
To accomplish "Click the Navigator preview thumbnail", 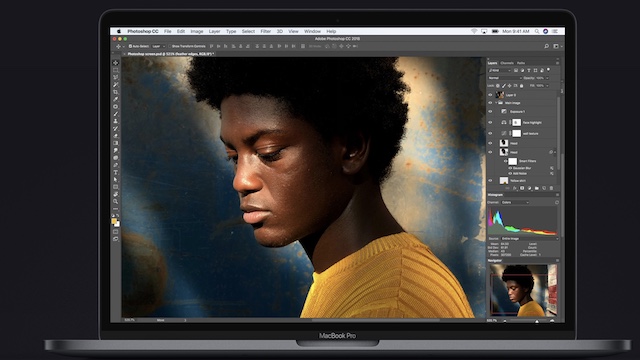I will coord(523,290).
